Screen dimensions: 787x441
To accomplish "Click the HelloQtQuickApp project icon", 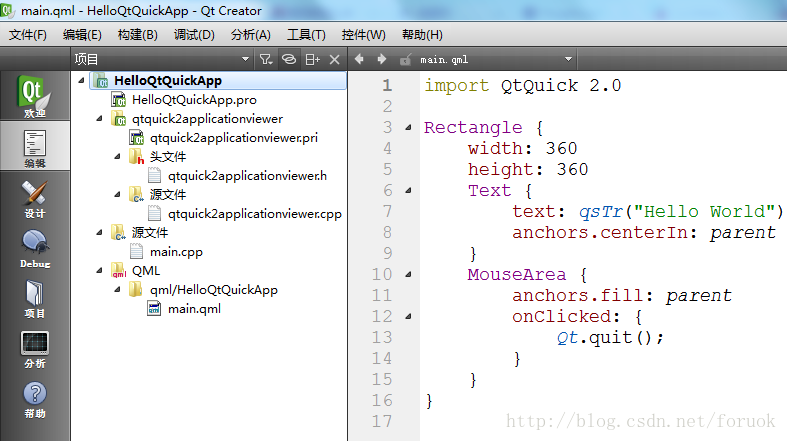I will (102, 81).
